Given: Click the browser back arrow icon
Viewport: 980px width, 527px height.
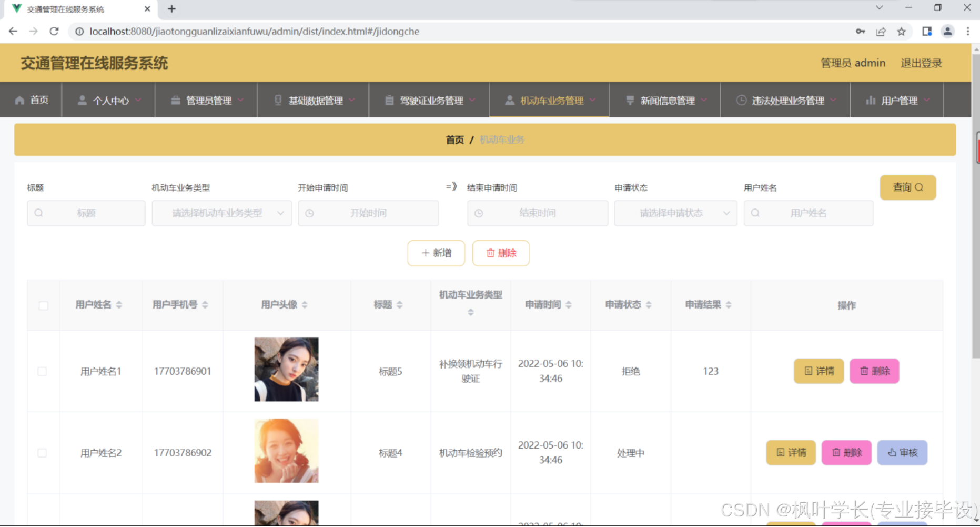Looking at the screenshot, I should [x=13, y=32].
